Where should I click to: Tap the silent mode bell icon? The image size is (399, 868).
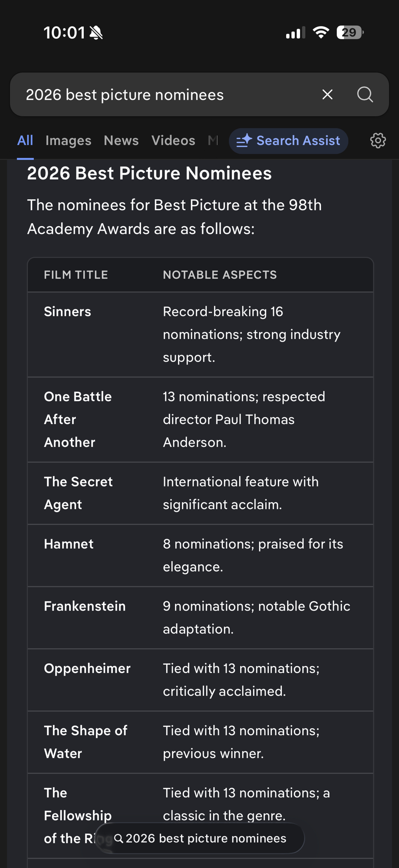96,33
